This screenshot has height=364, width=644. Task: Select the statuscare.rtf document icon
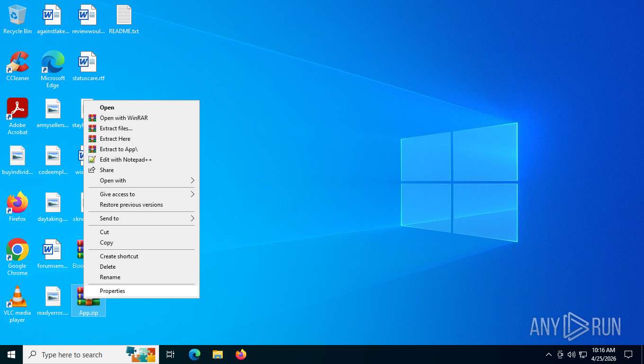88,66
